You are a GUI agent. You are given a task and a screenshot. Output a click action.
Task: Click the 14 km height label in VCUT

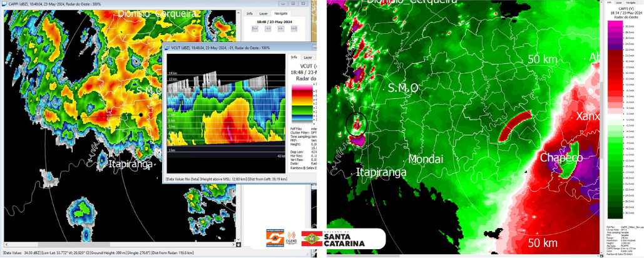[171, 73]
